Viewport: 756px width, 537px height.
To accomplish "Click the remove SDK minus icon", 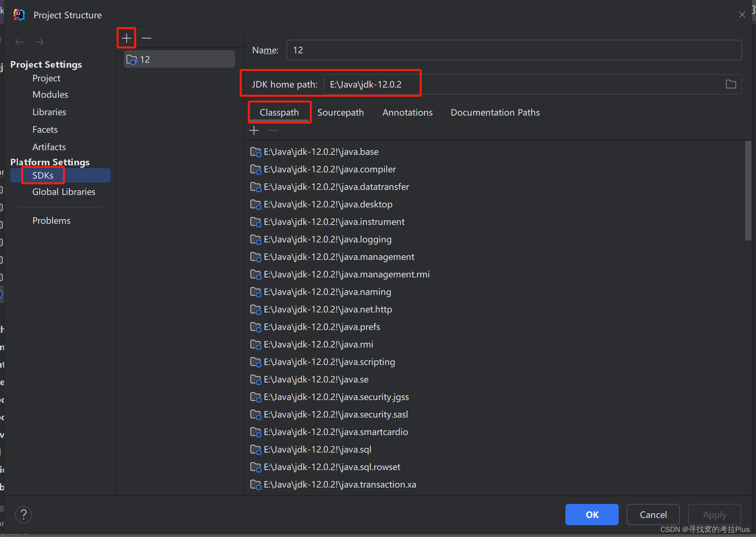I will coord(146,38).
